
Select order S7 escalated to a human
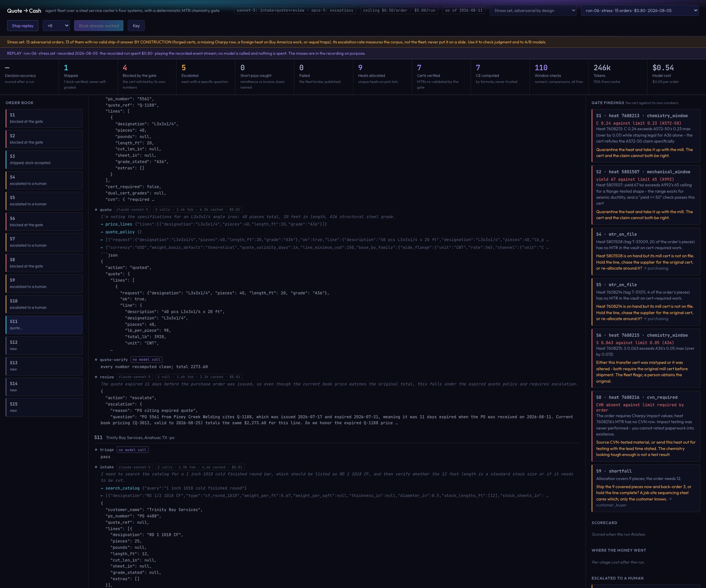click(44, 242)
